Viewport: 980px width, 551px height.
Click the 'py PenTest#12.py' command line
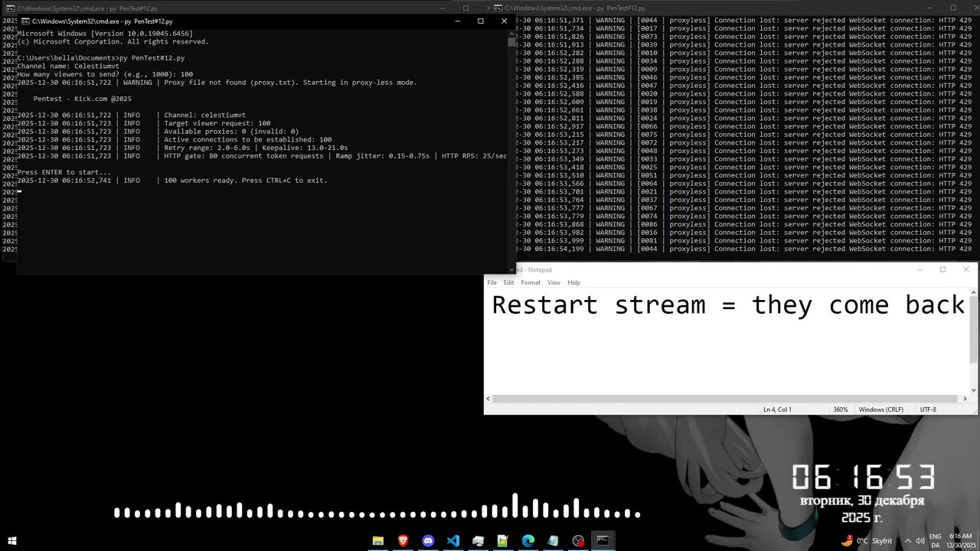pyautogui.click(x=101, y=58)
